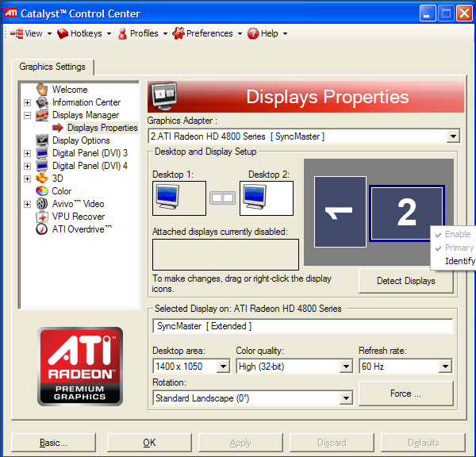476x457 pixels.
Task: Collapse the Displays Manager tree node
Action: pos(27,115)
